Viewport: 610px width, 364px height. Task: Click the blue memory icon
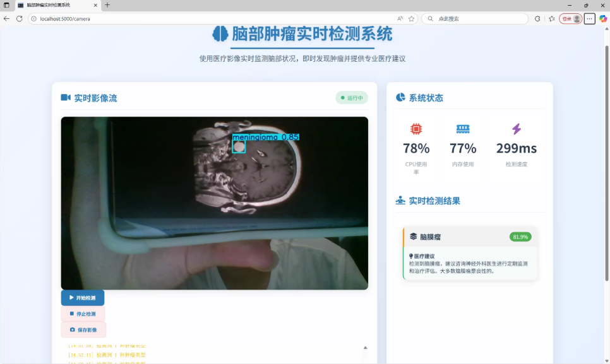pyautogui.click(x=463, y=129)
